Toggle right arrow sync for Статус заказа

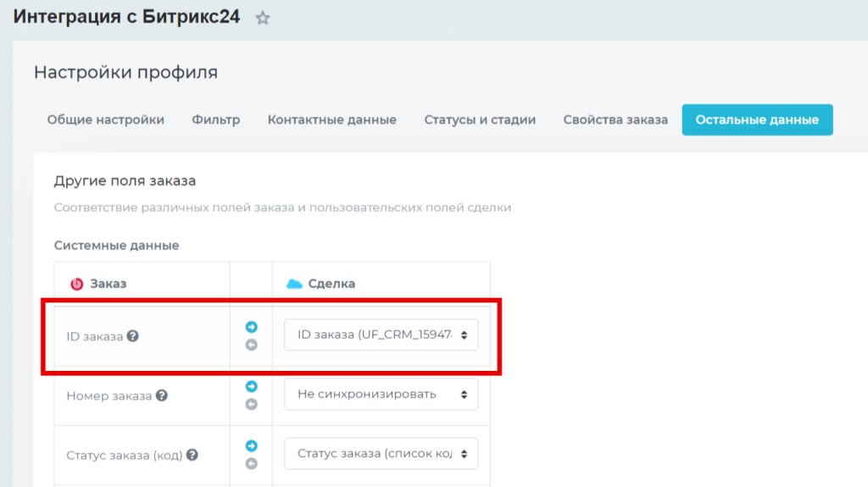point(251,445)
